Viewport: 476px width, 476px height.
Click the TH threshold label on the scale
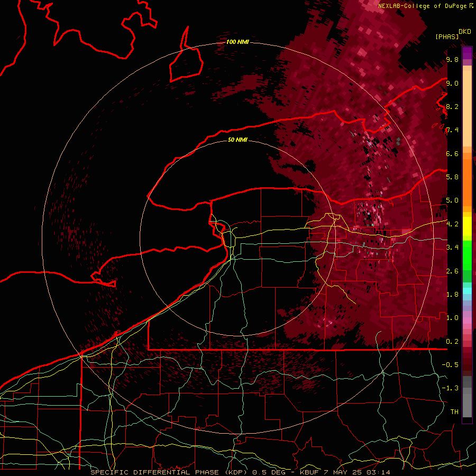click(454, 412)
